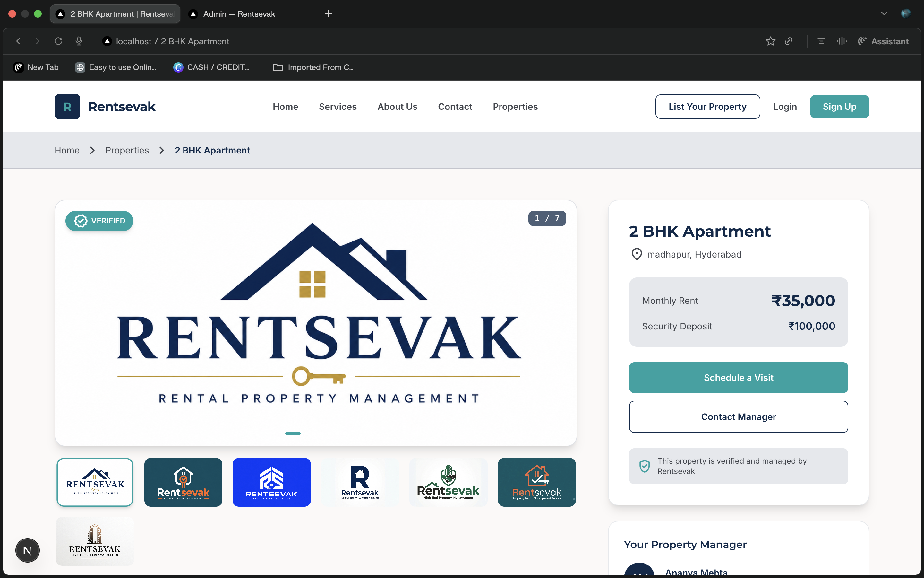Click the location pin icon near madhapur
Image resolution: width=924 pixels, height=578 pixels.
[637, 254]
